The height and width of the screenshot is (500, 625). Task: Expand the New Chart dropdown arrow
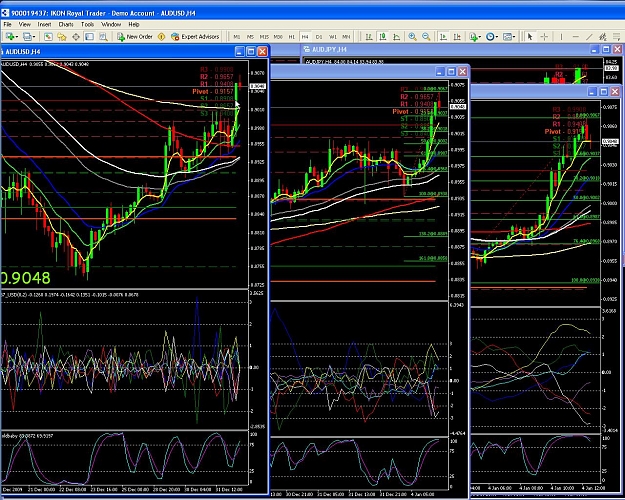(x=17, y=37)
